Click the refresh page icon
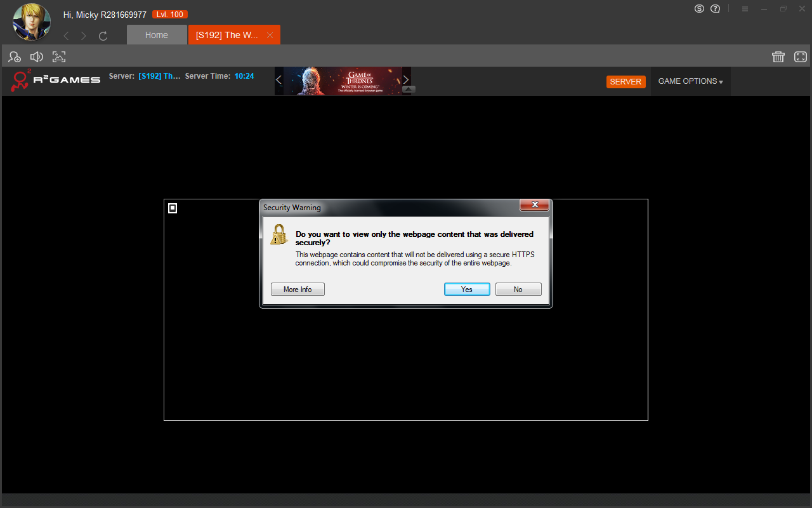 click(x=103, y=36)
